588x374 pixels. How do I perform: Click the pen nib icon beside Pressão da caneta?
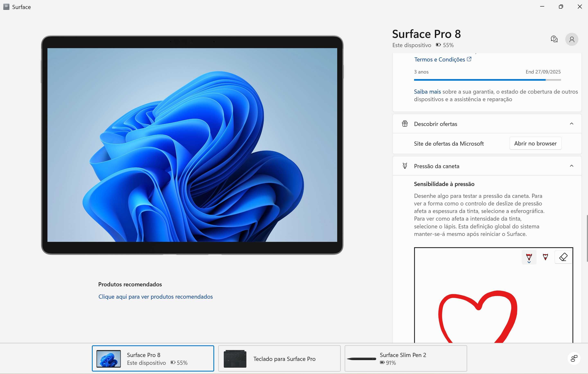tap(405, 166)
